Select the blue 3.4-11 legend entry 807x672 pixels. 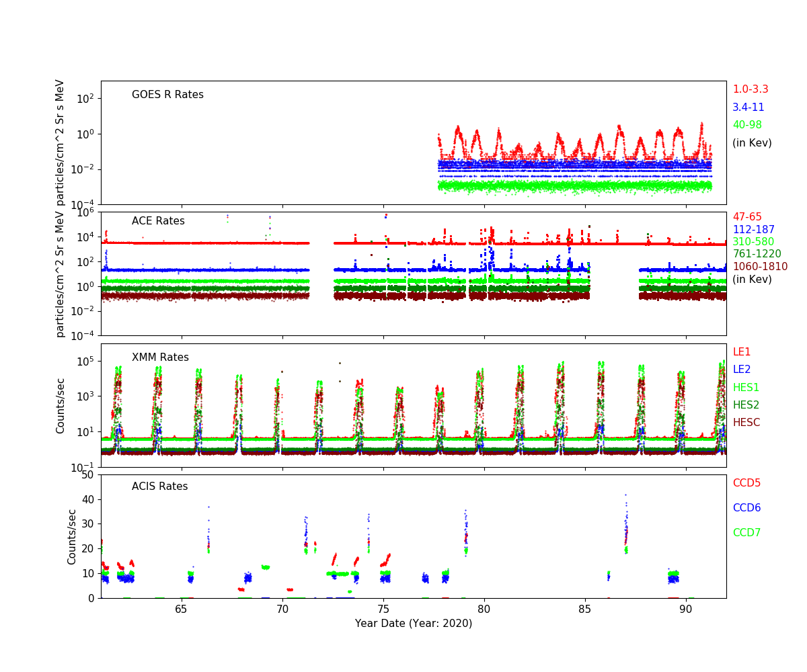tap(748, 108)
